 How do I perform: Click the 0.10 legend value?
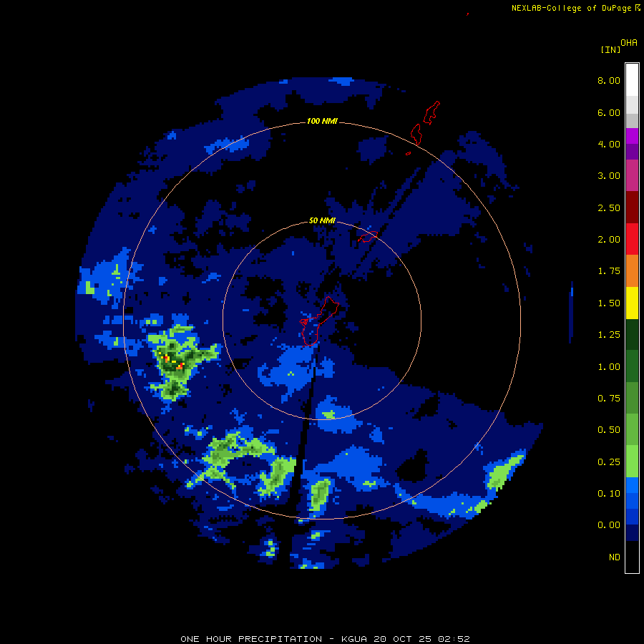click(x=609, y=494)
